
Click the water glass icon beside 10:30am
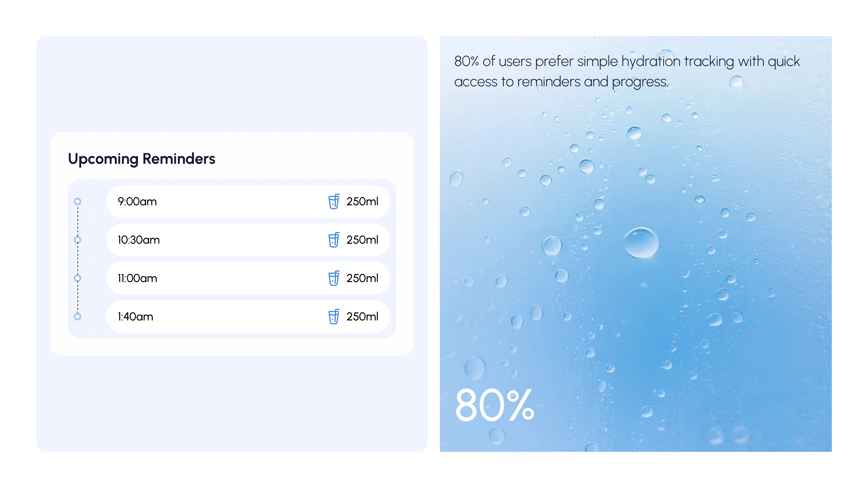tap(334, 240)
